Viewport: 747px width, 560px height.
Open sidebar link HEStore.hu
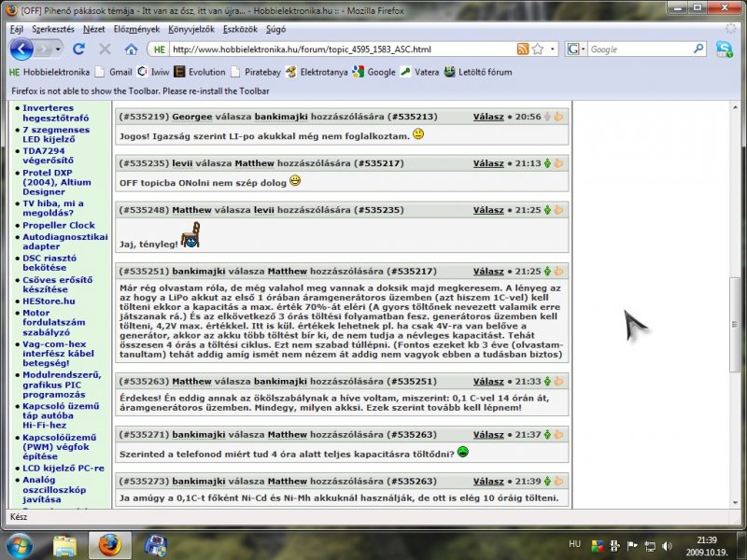pyautogui.click(x=49, y=301)
